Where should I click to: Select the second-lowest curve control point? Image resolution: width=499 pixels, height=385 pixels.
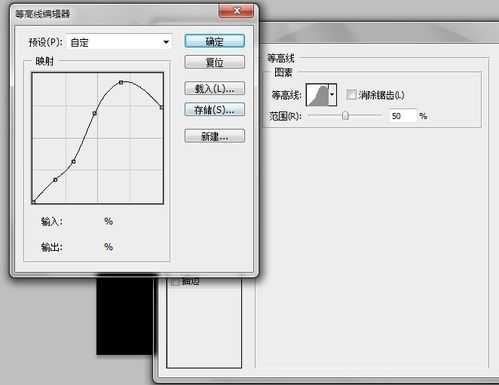click(x=55, y=180)
